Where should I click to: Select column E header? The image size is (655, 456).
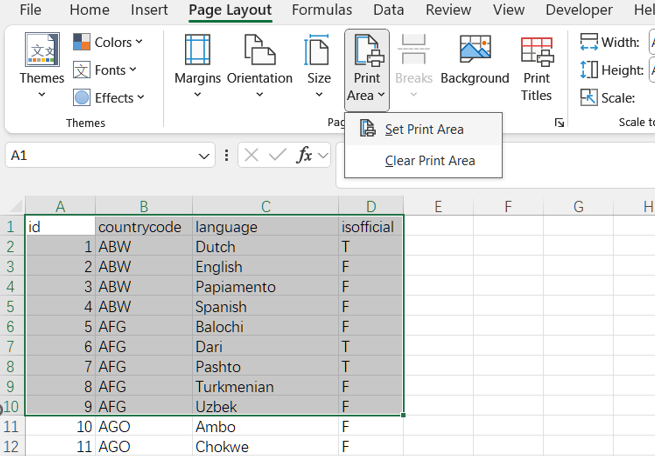[438, 207]
